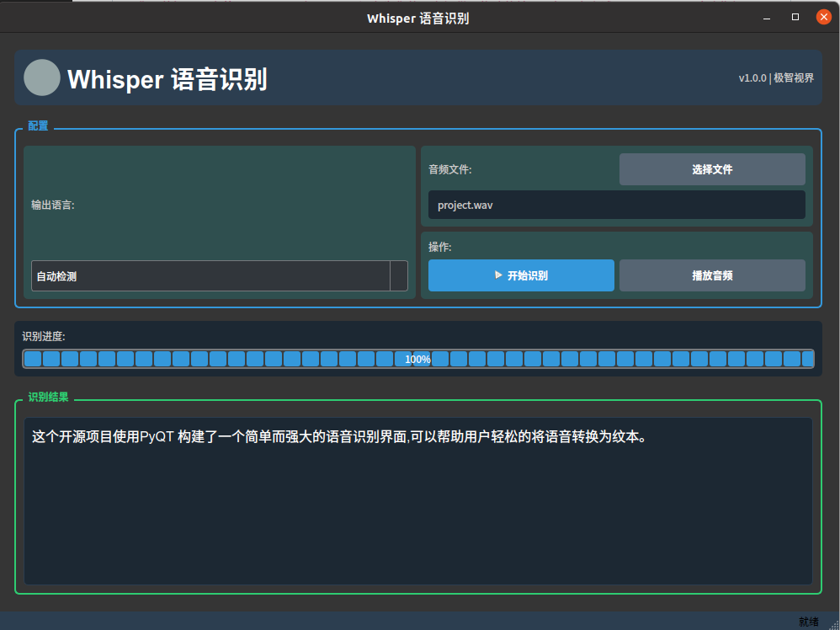This screenshot has height=630, width=840.
Task: Click the 操作: label
Action: [440, 247]
